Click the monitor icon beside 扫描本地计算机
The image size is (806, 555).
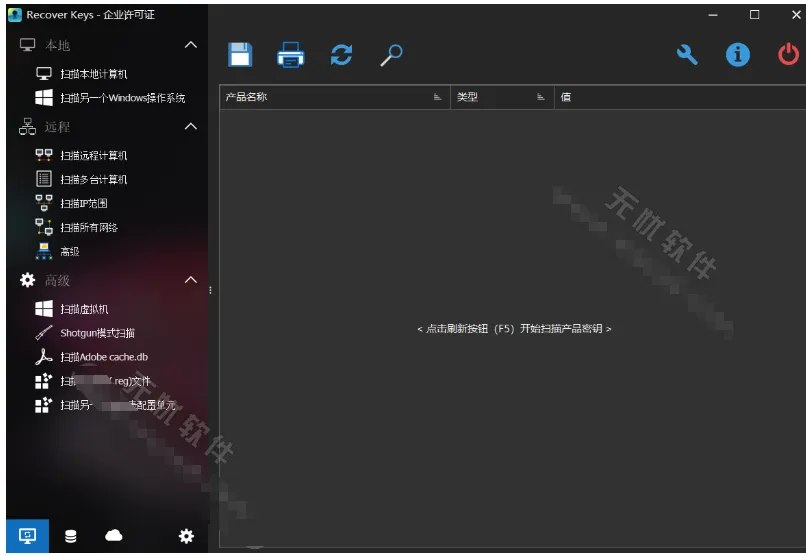[44, 74]
